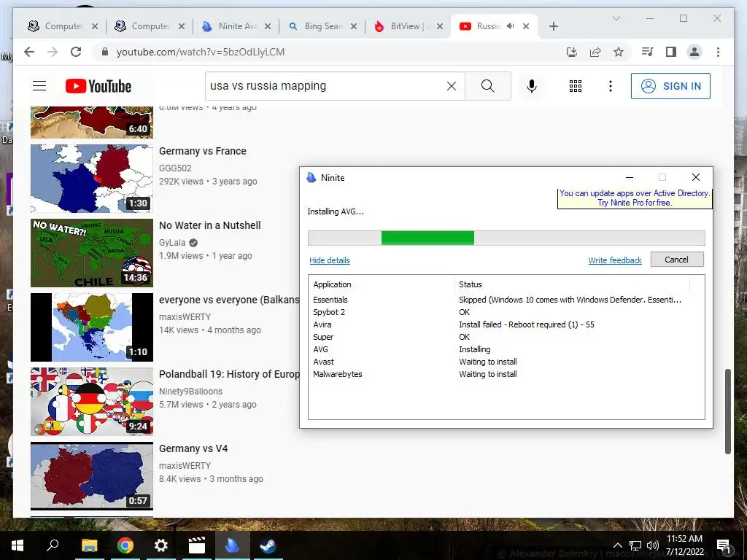Image resolution: width=747 pixels, height=560 pixels.
Task: Open the Chrome tab search chevron
Action: tap(616, 18)
